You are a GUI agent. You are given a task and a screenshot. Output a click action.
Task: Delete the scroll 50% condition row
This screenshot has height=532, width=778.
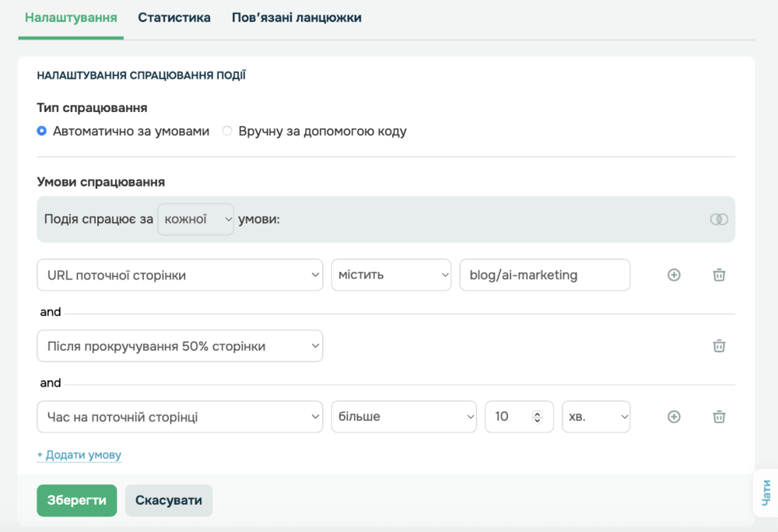point(720,346)
